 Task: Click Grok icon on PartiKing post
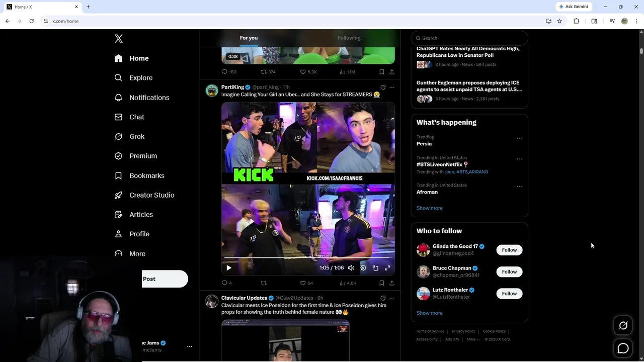pos(383,87)
